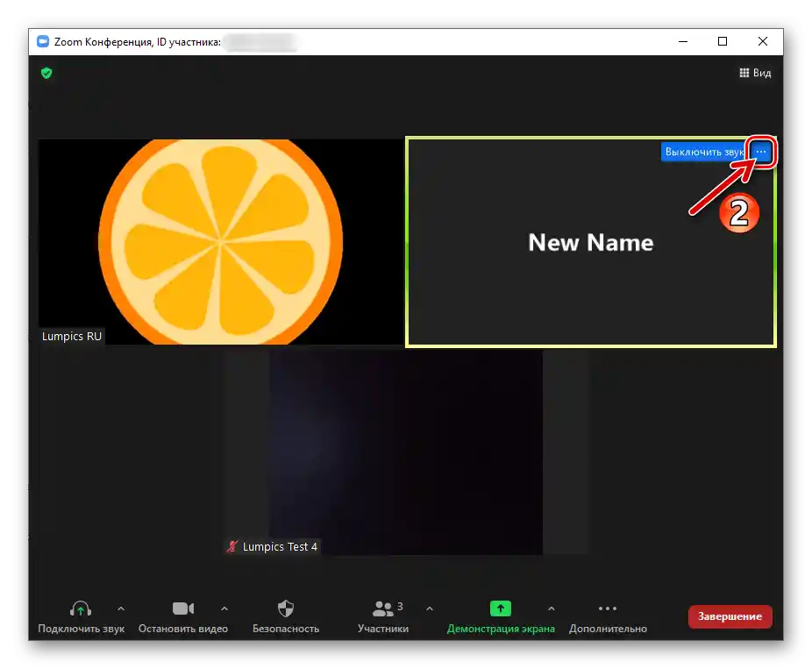Expand participants list chevron next to Участники
812x669 pixels.
tap(430, 607)
